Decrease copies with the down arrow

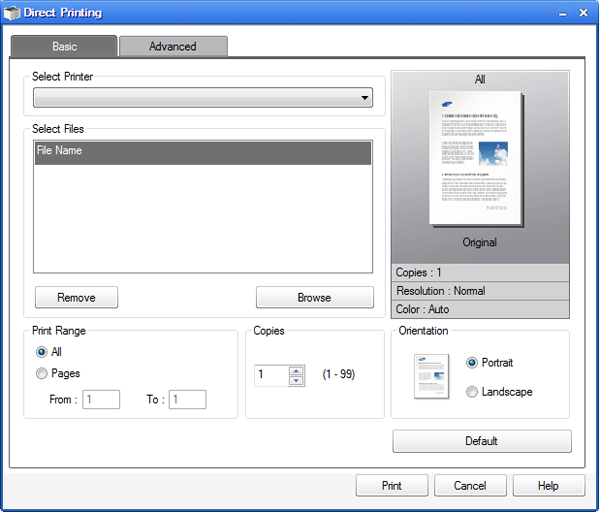(x=296, y=380)
